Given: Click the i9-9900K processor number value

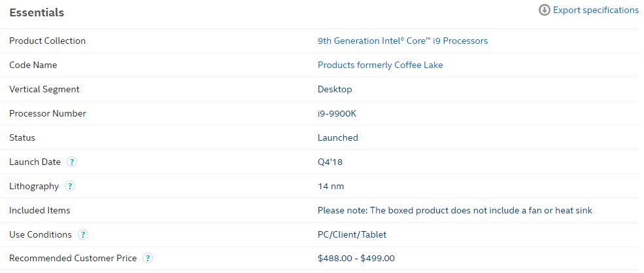Looking at the screenshot, I should [337, 113].
